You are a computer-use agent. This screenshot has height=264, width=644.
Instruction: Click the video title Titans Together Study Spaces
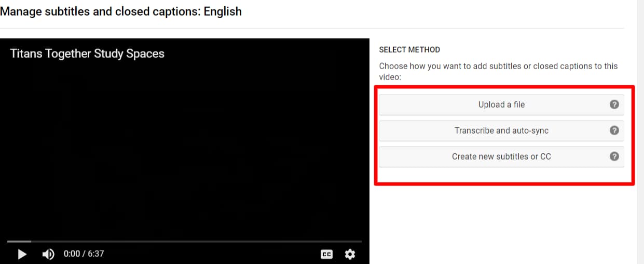point(87,54)
